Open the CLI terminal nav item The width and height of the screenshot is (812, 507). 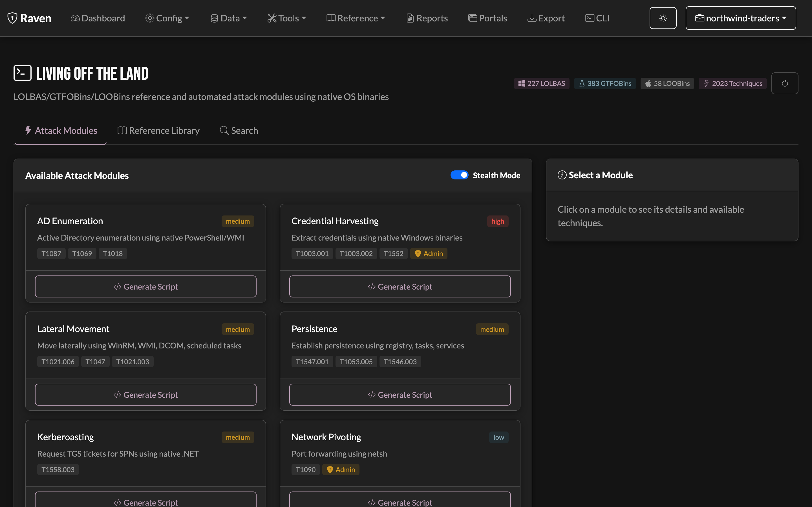coord(597,18)
